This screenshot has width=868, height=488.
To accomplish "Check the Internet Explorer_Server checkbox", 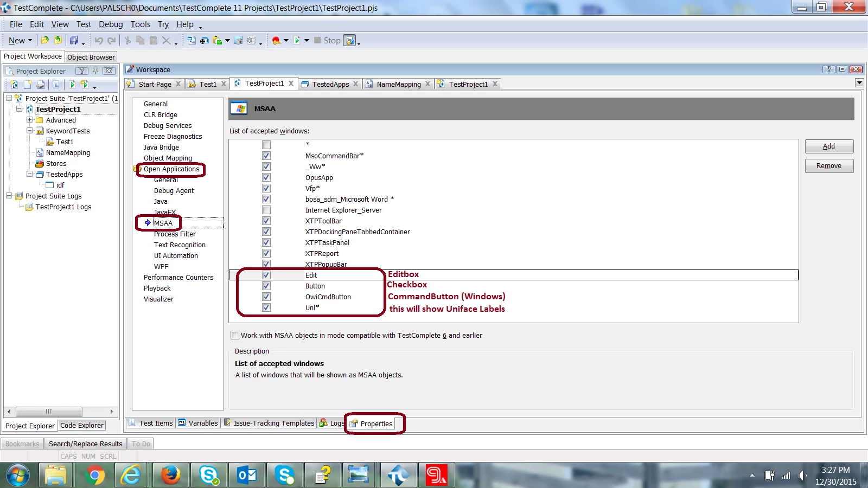I will tap(266, 210).
